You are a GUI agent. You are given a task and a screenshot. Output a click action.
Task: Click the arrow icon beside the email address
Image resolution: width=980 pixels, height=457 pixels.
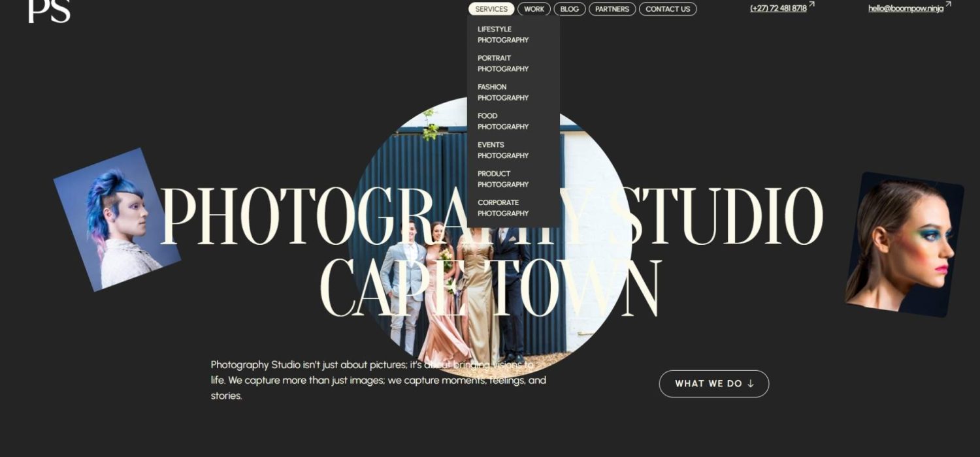(949, 5)
